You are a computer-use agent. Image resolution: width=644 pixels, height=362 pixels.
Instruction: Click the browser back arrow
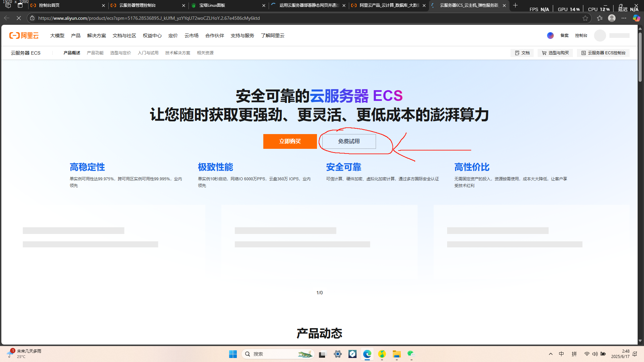pyautogui.click(x=7, y=18)
